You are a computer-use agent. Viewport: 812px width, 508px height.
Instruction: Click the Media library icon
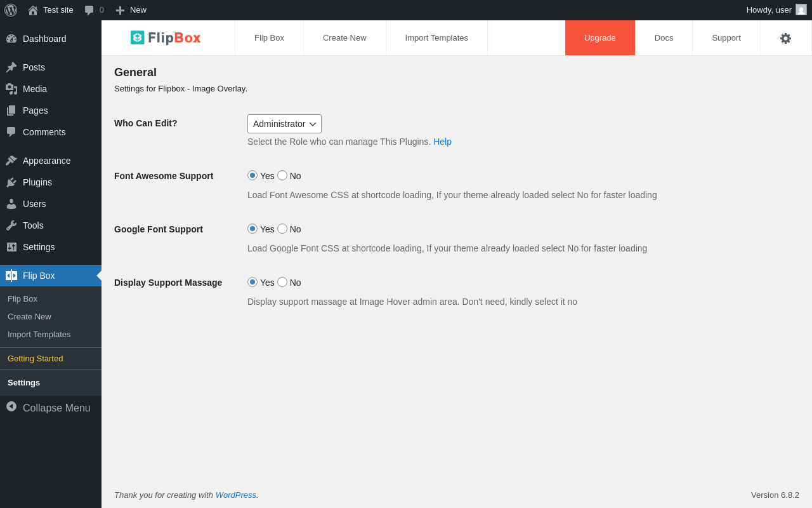click(x=11, y=89)
